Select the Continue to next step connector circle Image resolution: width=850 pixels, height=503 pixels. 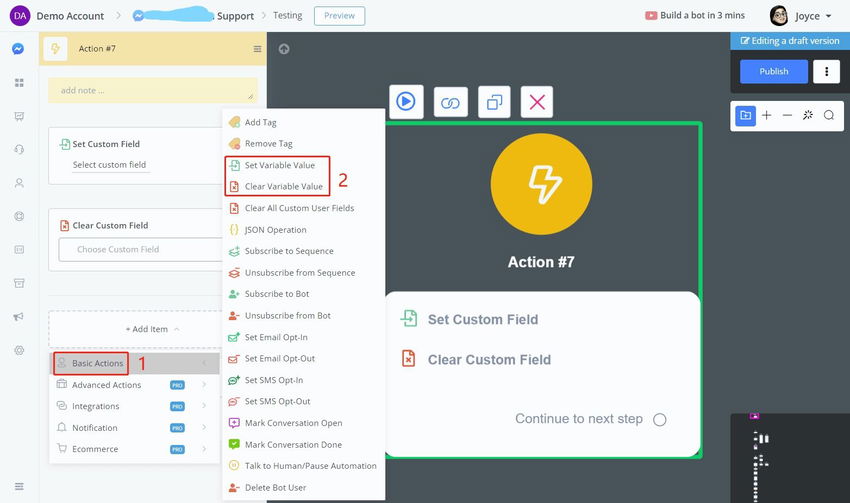click(660, 420)
